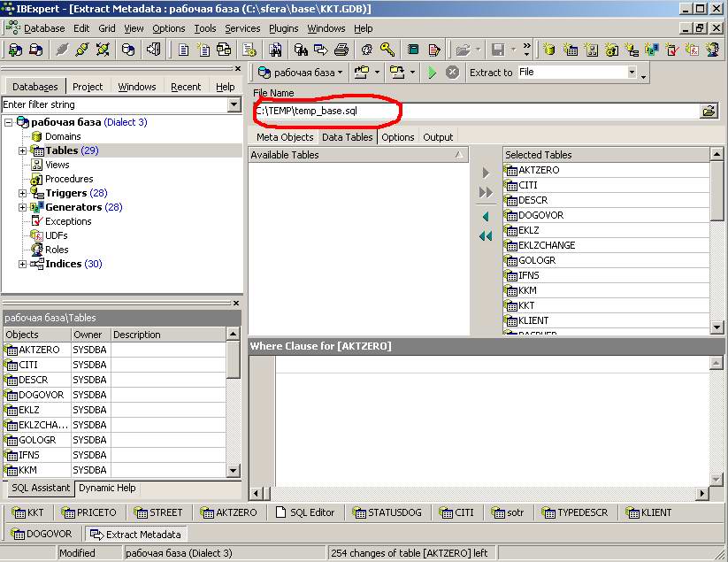This screenshot has height=562, width=728.
Task: Open SQL Editor from the main toolbar
Action: pyautogui.click(x=184, y=50)
